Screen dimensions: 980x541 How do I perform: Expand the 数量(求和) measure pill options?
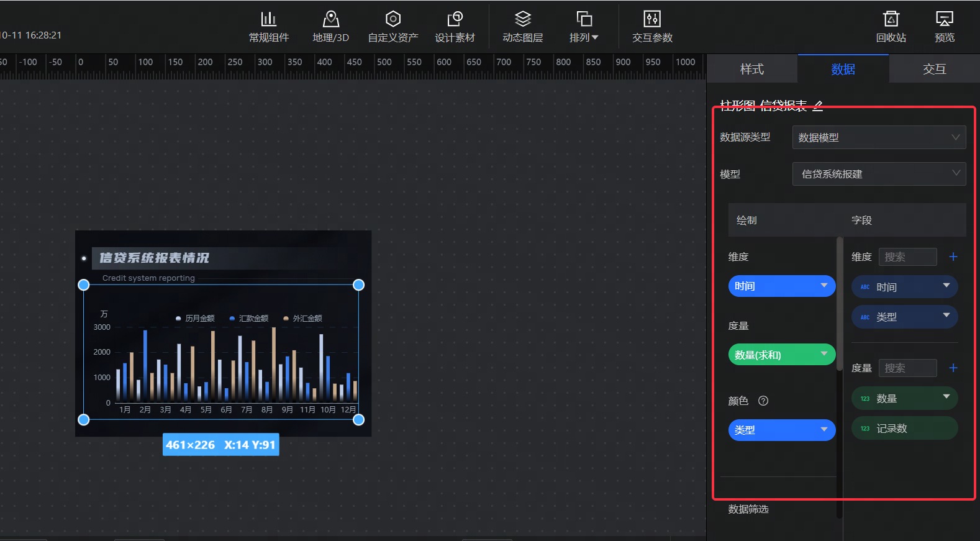823,354
